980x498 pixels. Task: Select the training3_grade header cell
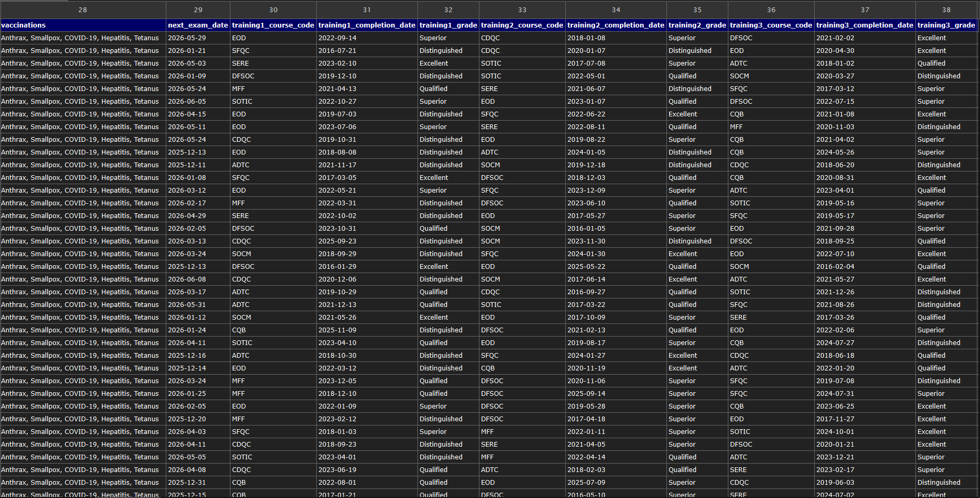[946, 25]
